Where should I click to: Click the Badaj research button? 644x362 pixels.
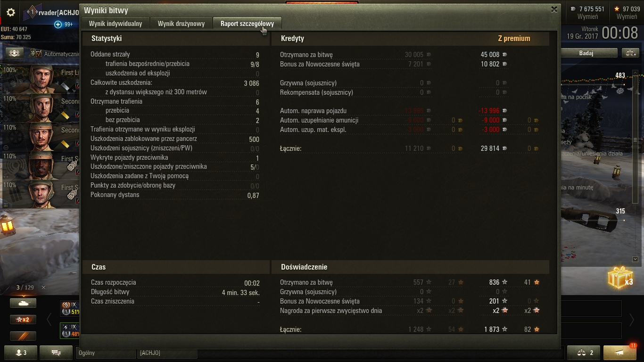[586, 53]
